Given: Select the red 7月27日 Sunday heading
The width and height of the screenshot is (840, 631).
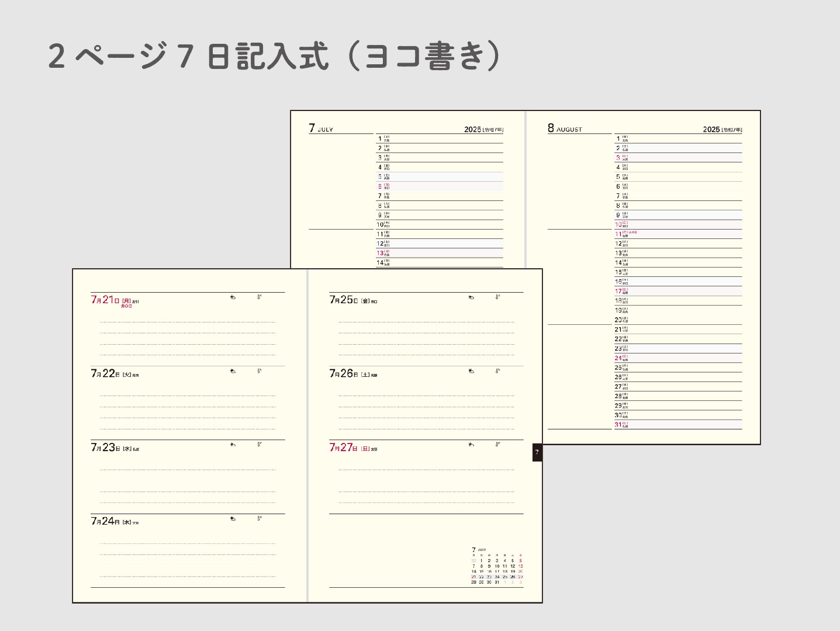Looking at the screenshot, I should [354, 448].
